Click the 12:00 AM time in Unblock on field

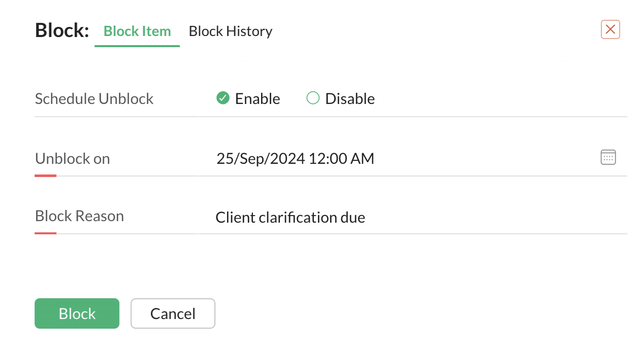tap(341, 159)
